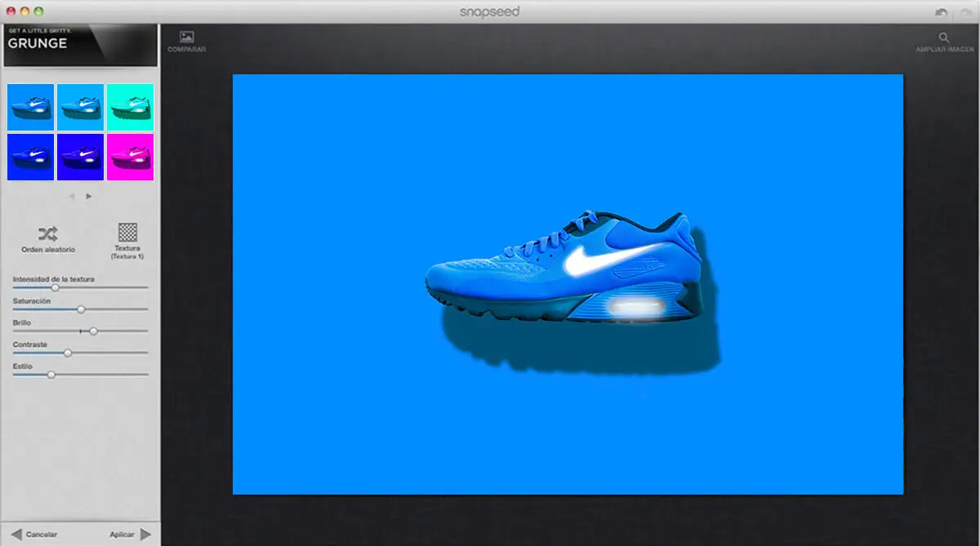Select the magenta shoe preset thumbnail
Screen dimensions: 980x546
130,157
